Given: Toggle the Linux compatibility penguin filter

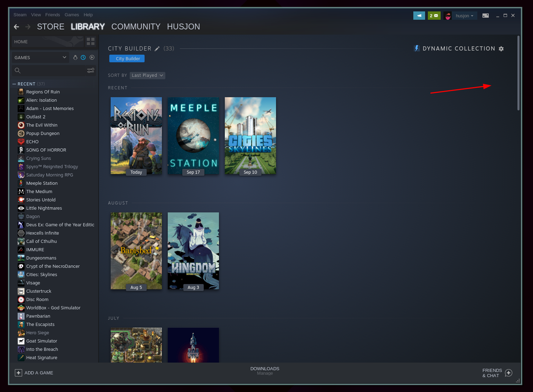Looking at the screenshot, I should point(75,57).
